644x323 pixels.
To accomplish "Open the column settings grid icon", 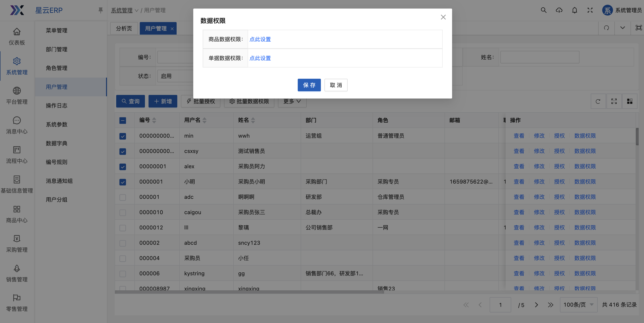I will [629, 101].
